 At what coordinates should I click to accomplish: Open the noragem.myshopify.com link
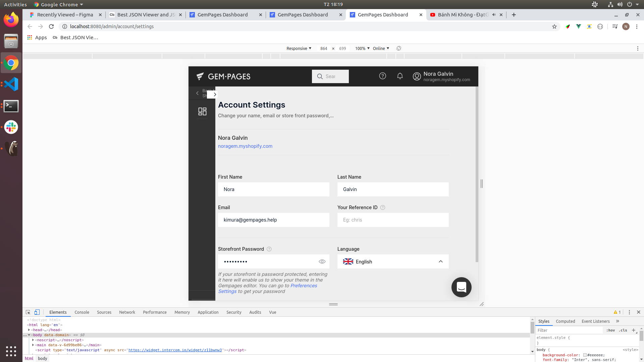[245, 146]
